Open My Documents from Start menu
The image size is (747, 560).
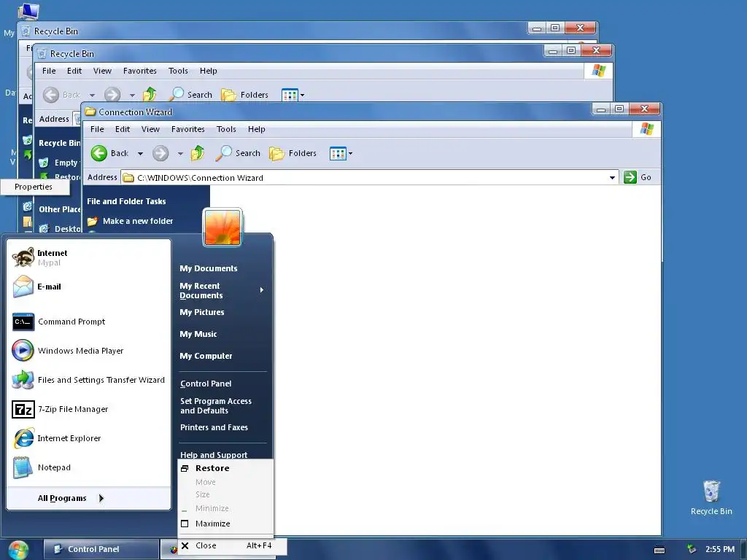click(208, 268)
